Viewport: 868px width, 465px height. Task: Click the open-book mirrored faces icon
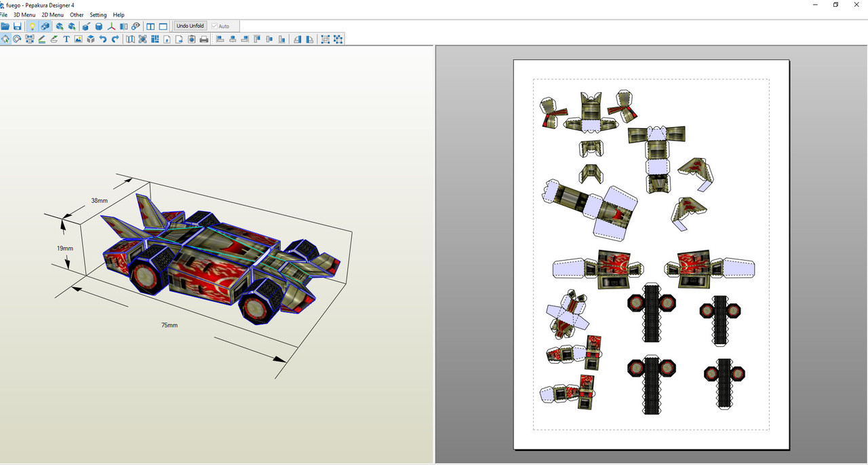pos(123,26)
